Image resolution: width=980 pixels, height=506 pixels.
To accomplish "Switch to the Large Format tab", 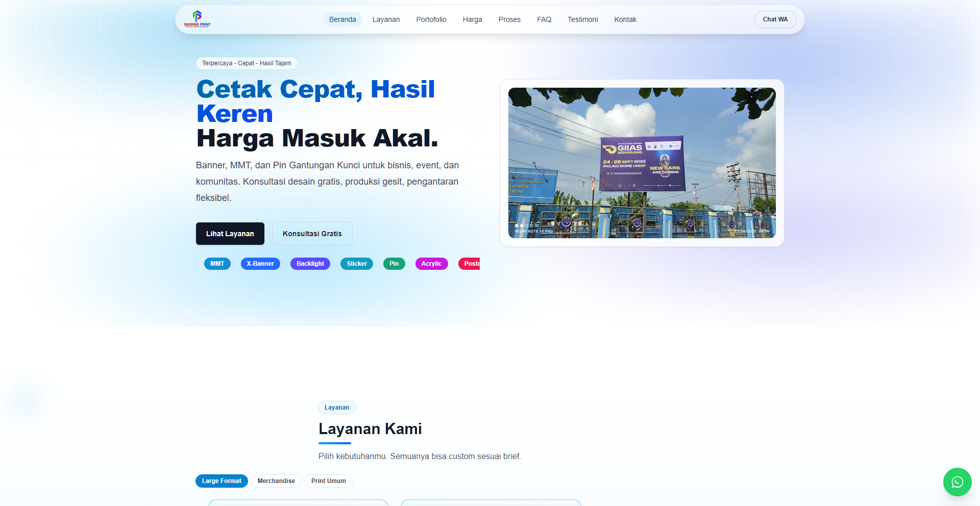I will click(x=222, y=481).
